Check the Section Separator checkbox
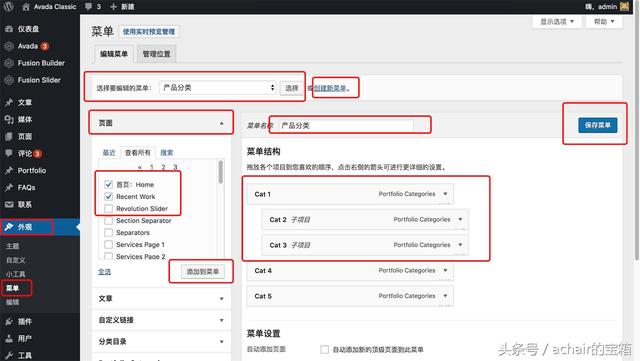This screenshot has width=640, height=361. (109, 221)
